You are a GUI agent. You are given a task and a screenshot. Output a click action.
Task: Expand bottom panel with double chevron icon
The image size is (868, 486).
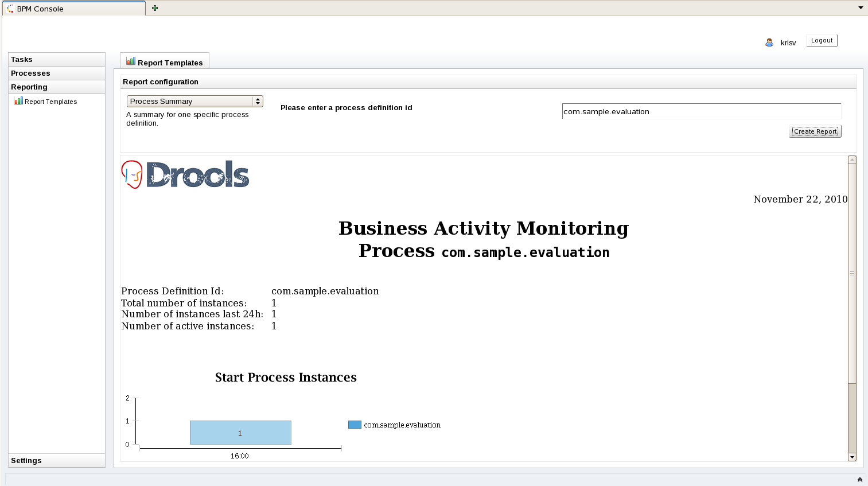pyautogui.click(x=859, y=480)
